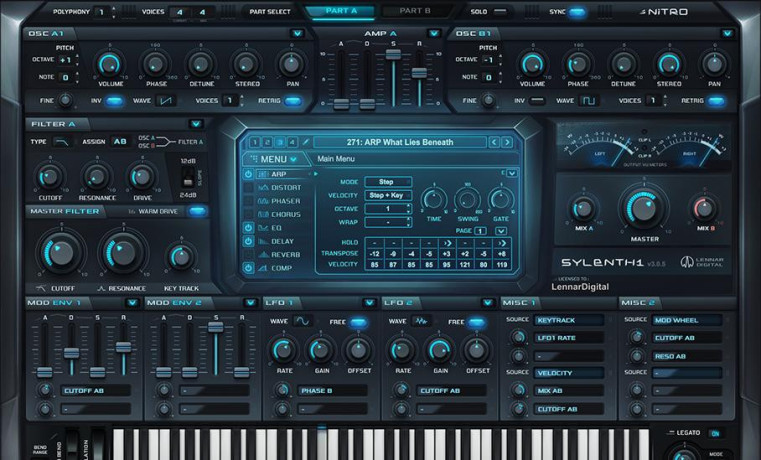Viewport: 761px width, 460px height.
Task: Click the Filter A 12dB/24dB slope switch
Action: (x=188, y=178)
